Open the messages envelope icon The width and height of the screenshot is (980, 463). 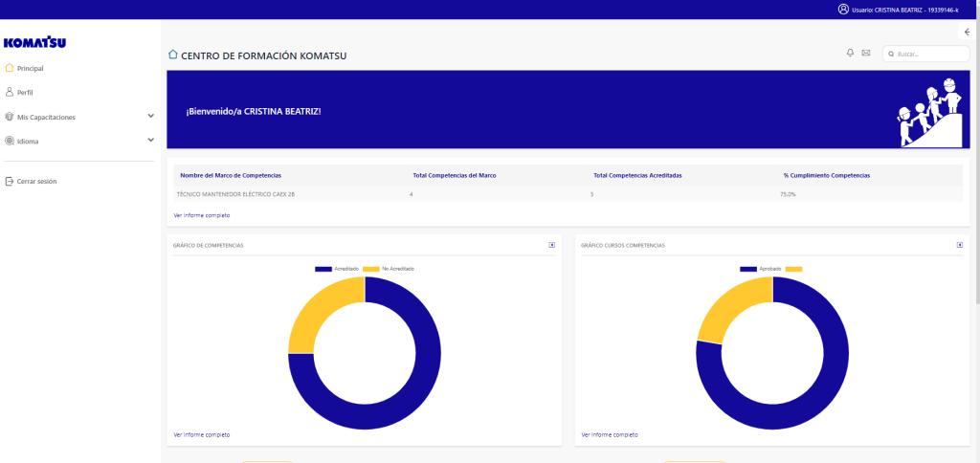(x=865, y=54)
